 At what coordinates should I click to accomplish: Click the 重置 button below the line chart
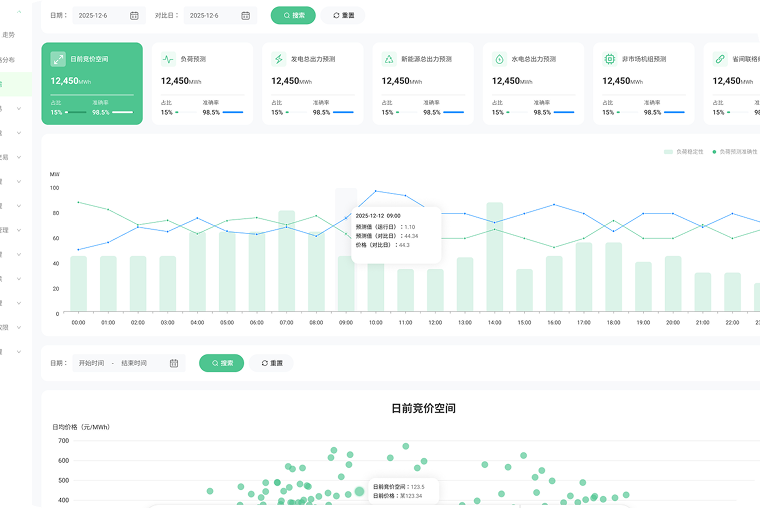click(x=271, y=363)
